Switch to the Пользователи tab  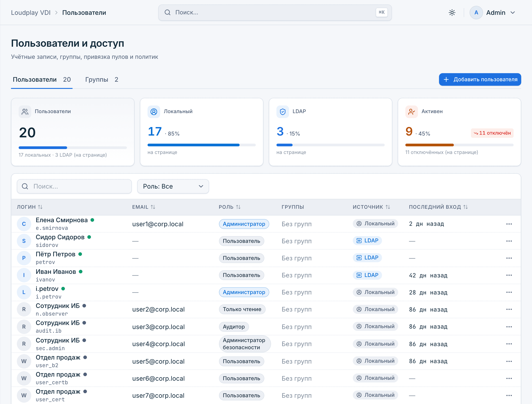[x=42, y=80]
